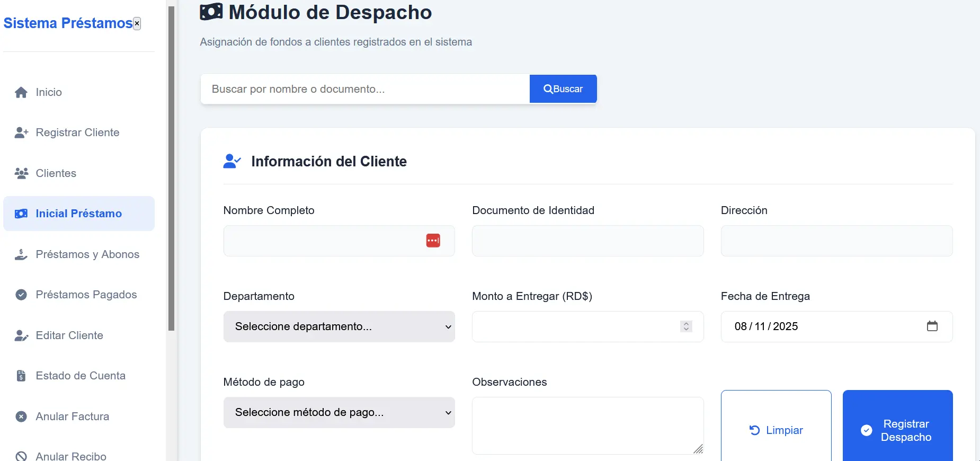Click the Monto a Entregar amount field
Screen dimensions: 980x461
(x=588, y=326)
